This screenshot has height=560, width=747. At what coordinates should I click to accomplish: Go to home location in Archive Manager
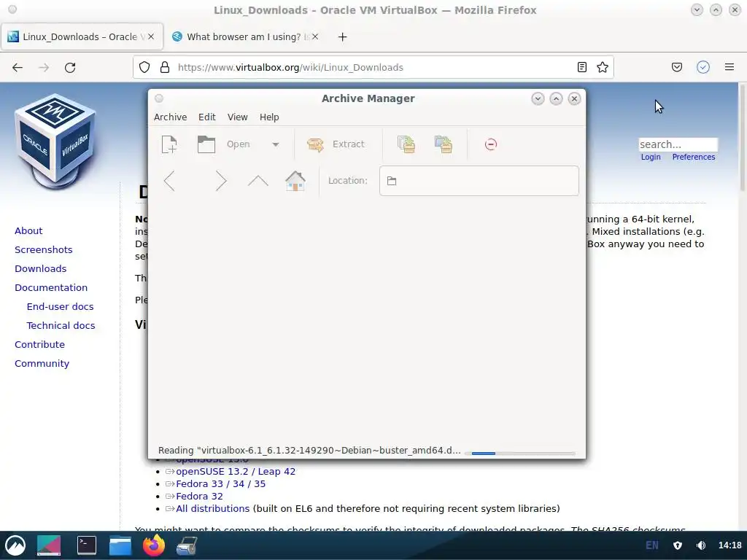[x=295, y=181]
